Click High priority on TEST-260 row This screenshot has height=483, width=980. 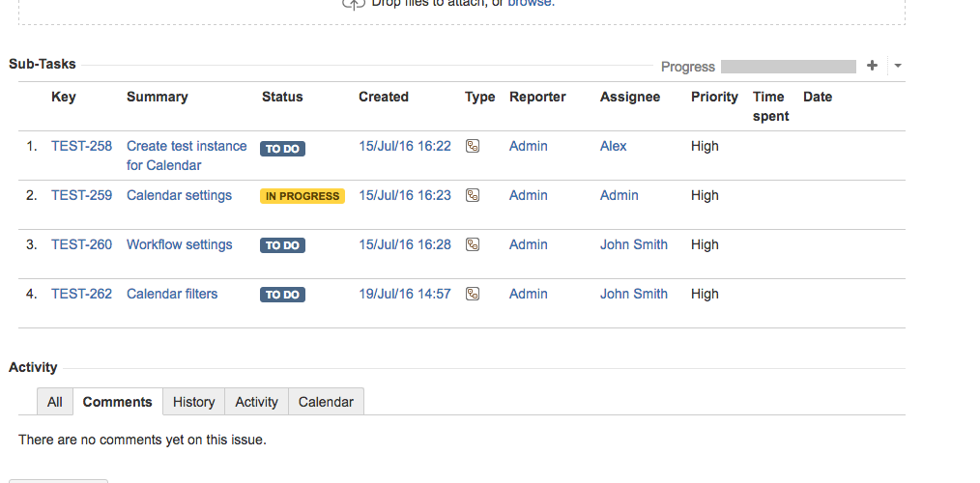point(705,245)
